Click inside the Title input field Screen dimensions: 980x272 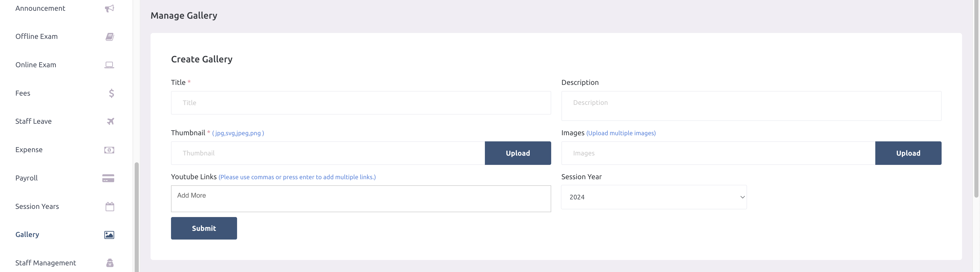pyautogui.click(x=361, y=103)
